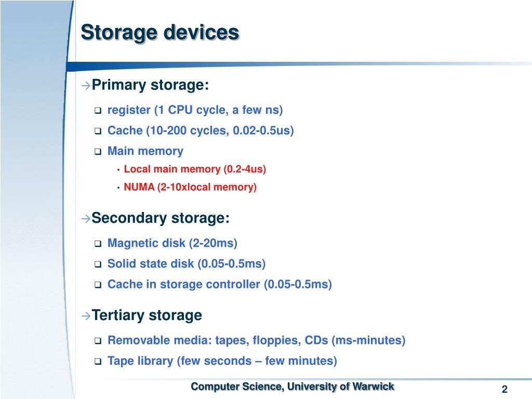532x399 pixels.
Task: Click the blue horizontal divider under the title
Action: 299,66
